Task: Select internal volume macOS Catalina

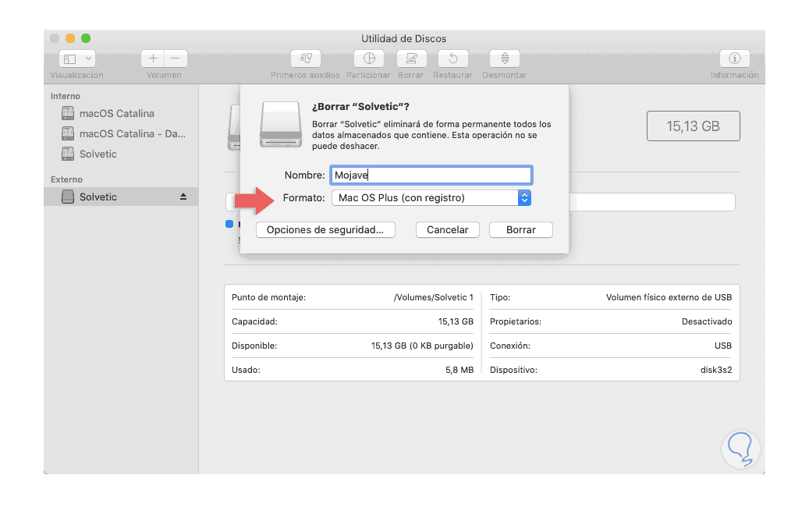Action: tap(116, 114)
